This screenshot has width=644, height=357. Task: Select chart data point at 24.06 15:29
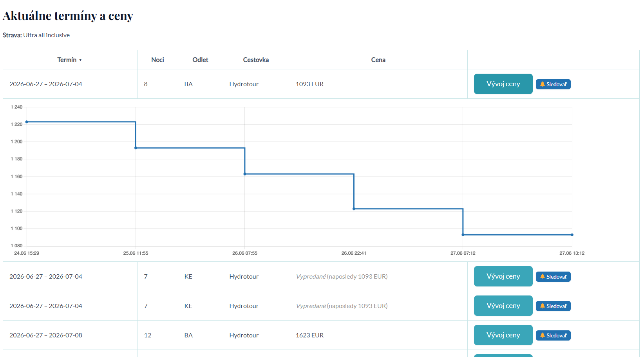pos(27,122)
